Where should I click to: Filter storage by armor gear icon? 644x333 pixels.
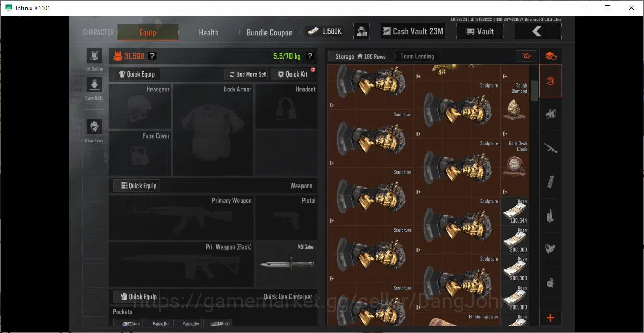tap(550, 114)
